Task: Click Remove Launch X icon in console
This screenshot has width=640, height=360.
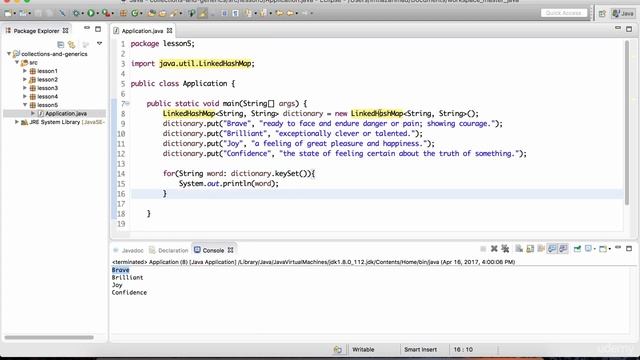Action: [x=494, y=249]
